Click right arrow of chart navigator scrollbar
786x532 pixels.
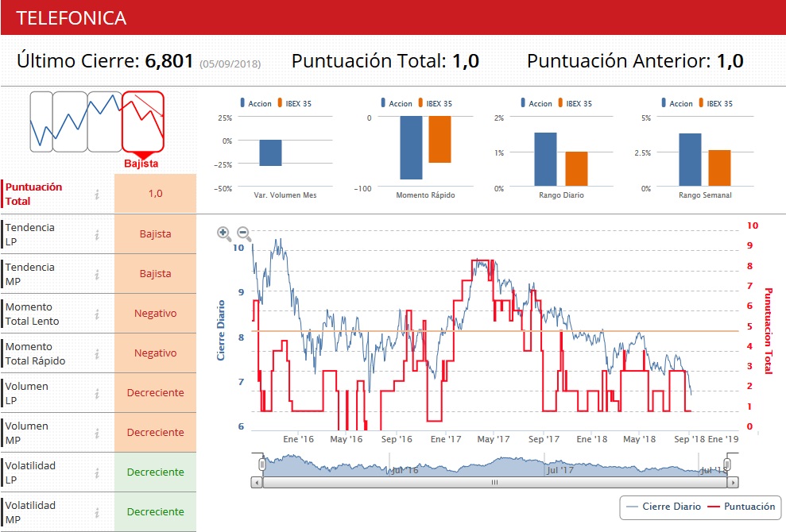tap(733, 483)
